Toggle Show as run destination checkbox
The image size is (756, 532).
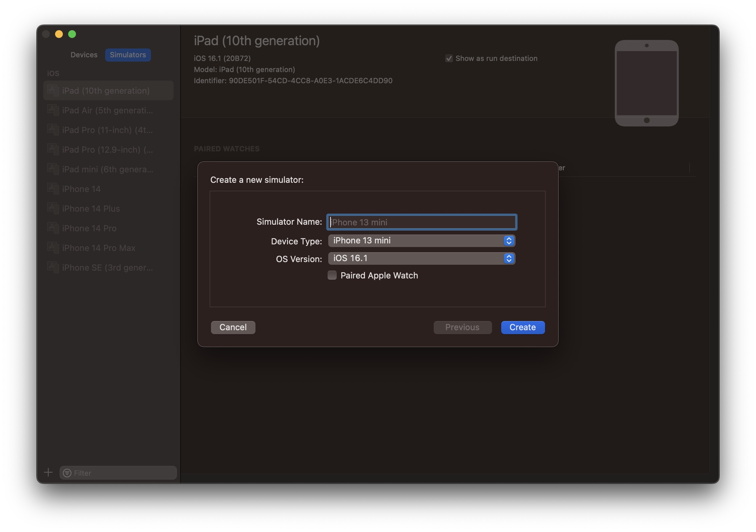coord(449,58)
